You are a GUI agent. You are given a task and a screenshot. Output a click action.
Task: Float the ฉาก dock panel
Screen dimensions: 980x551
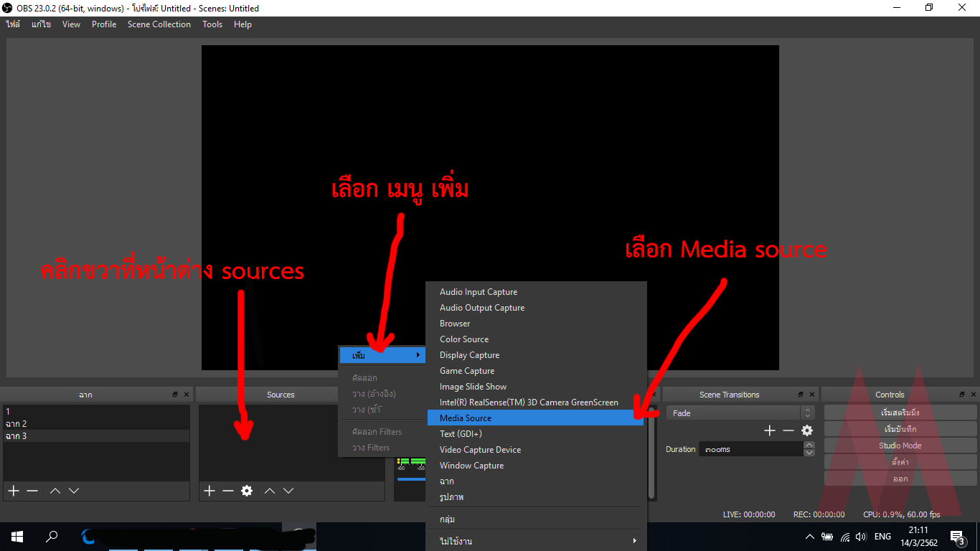175,395
